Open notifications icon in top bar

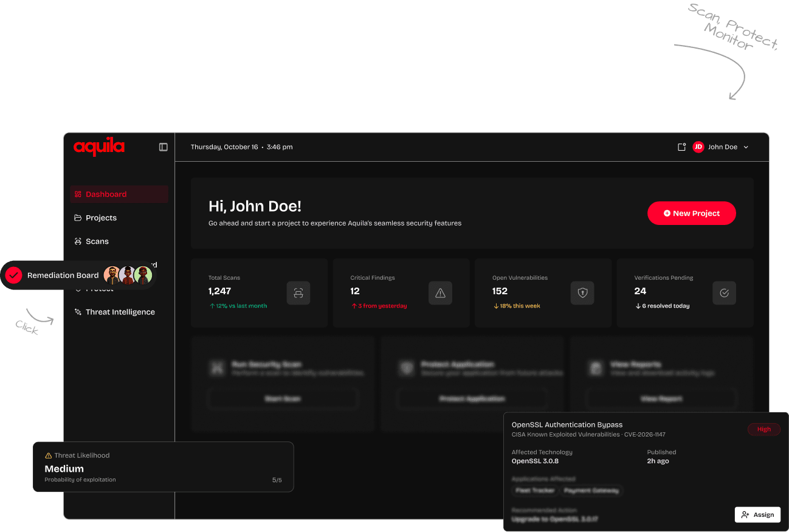tap(681, 147)
